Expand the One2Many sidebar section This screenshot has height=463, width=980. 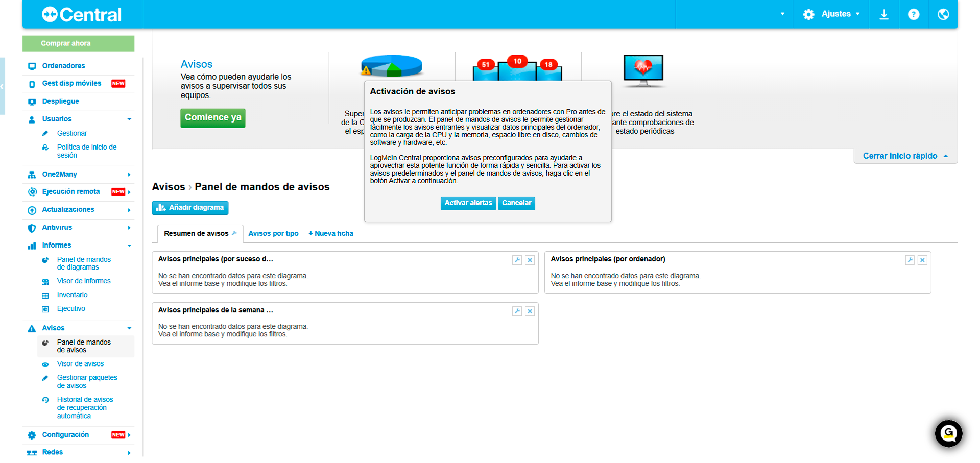(129, 174)
